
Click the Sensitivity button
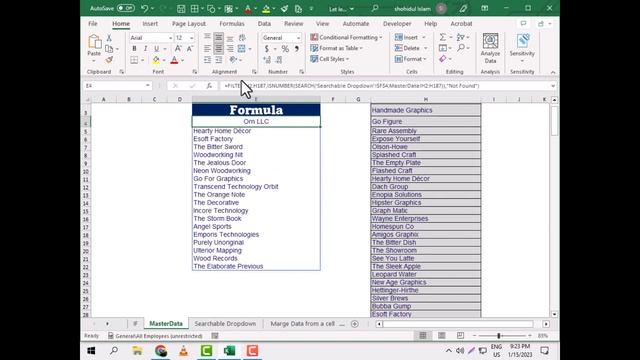point(522,49)
